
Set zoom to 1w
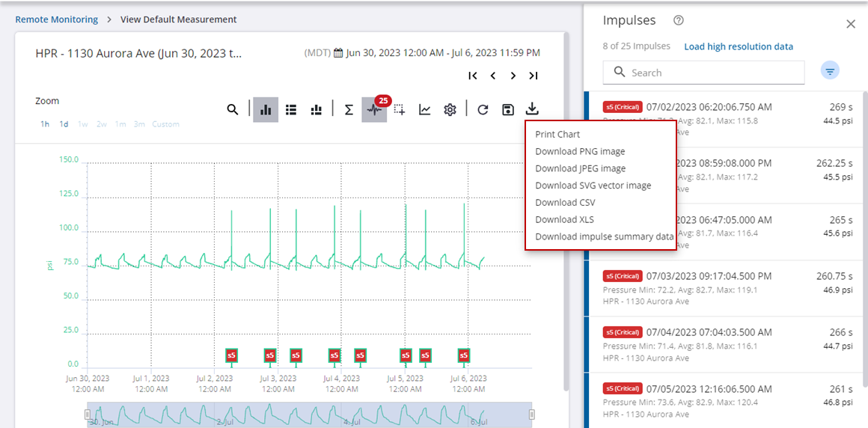point(83,124)
